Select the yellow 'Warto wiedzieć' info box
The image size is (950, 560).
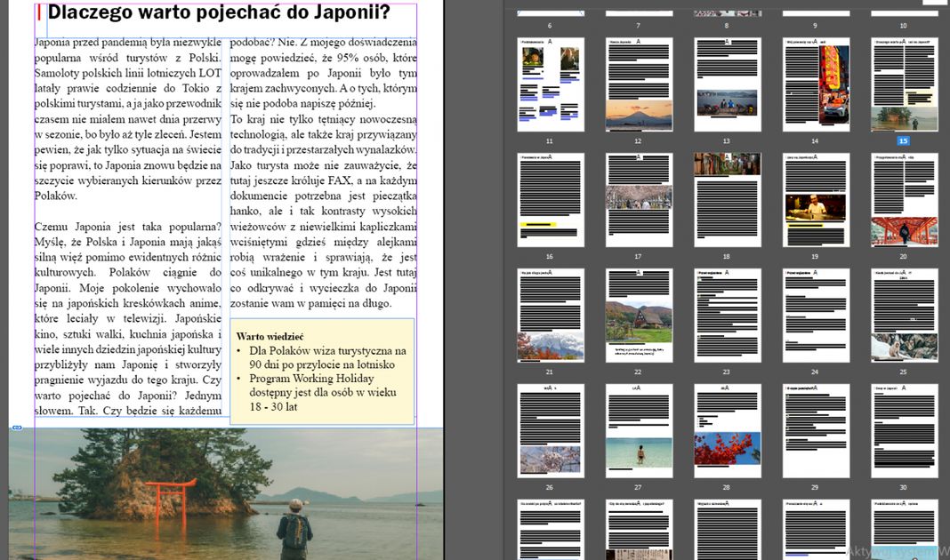click(322, 372)
